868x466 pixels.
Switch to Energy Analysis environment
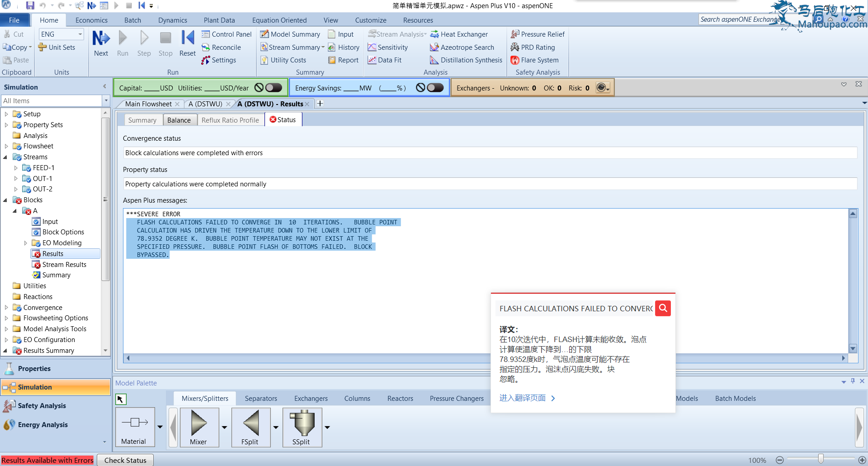pyautogui.click(x=55, y=425)
